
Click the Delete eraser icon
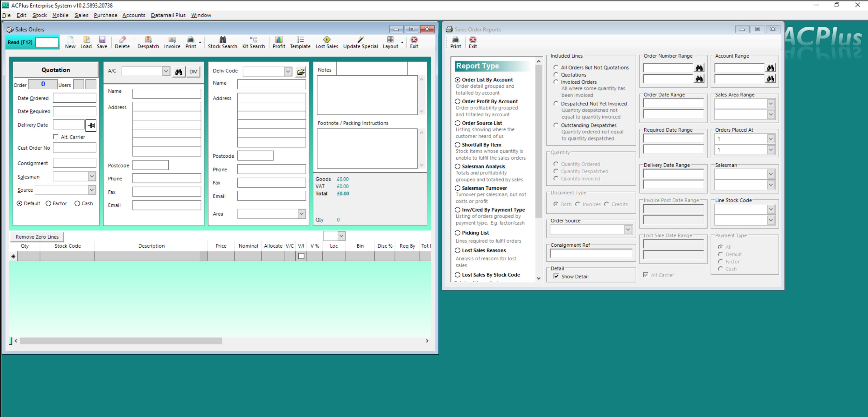tap(122, 42)
